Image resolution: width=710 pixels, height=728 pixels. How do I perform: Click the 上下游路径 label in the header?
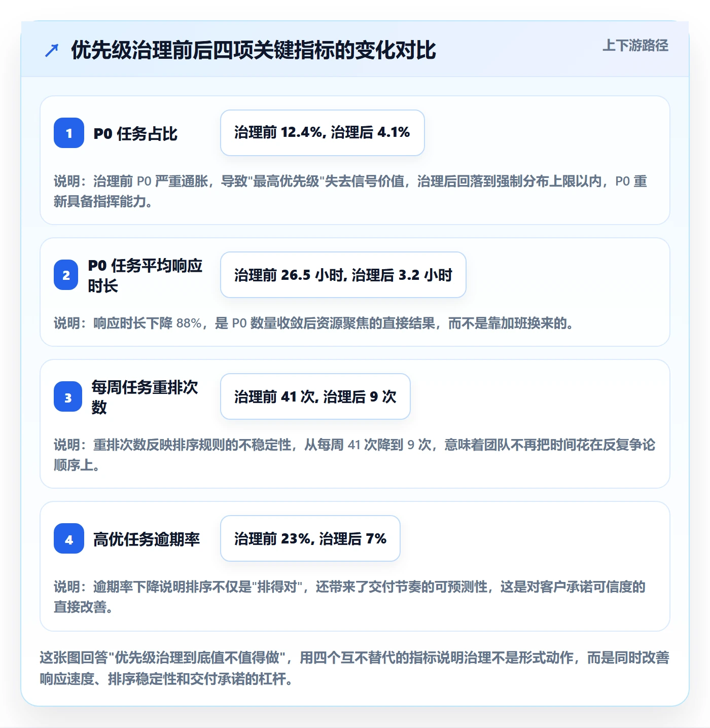point(635,46)
